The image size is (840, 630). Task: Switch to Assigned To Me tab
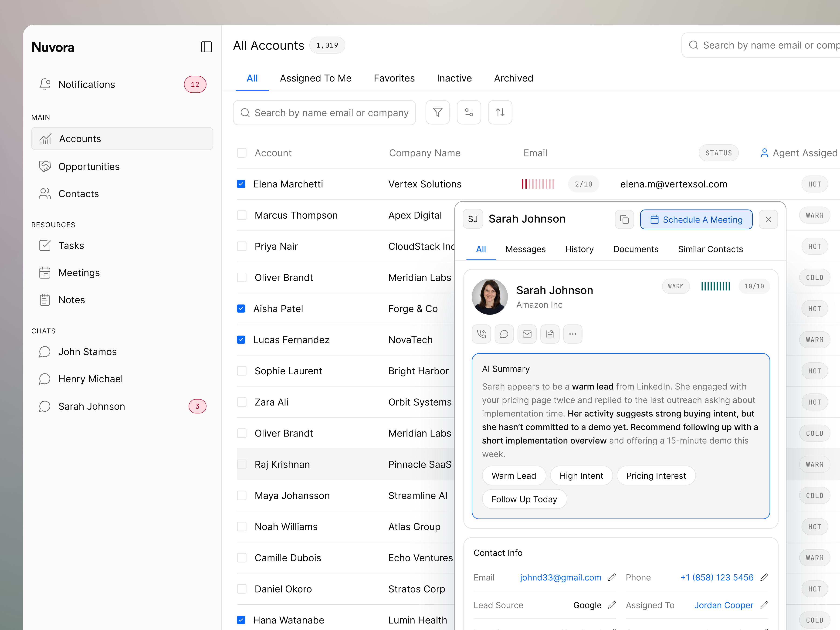[x=315, y=78]
